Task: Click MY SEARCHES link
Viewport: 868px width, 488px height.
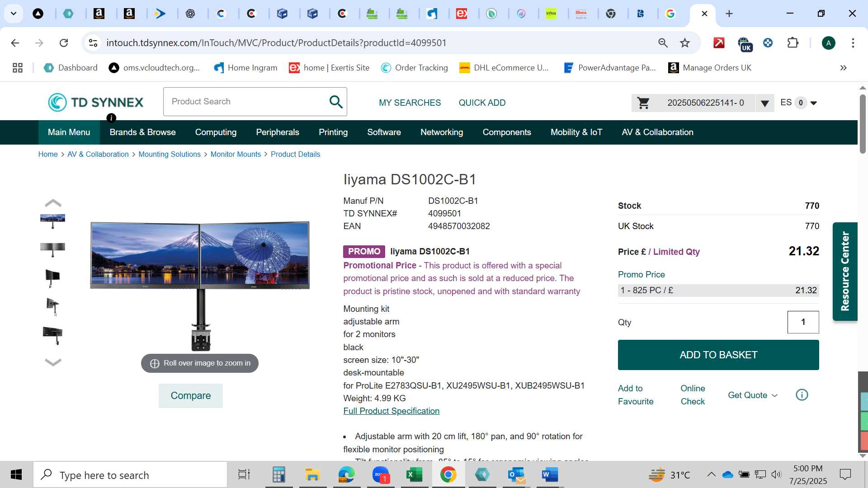Action: (410, 103)
